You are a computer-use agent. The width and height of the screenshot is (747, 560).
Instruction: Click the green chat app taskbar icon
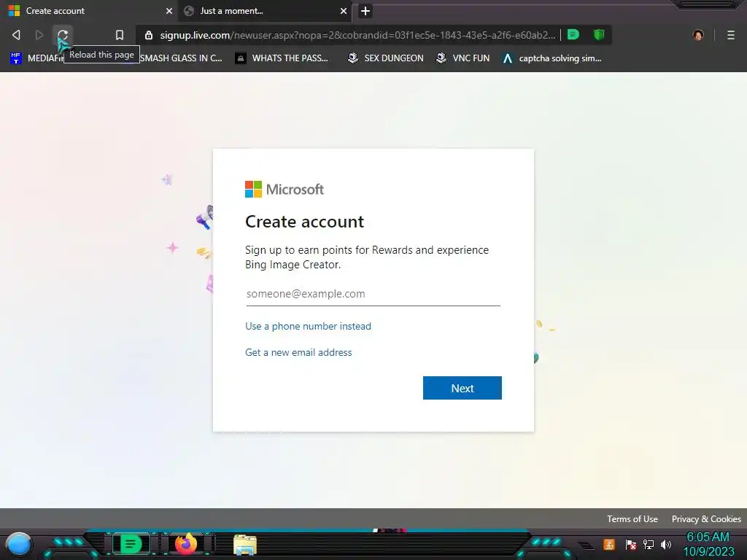131,544
